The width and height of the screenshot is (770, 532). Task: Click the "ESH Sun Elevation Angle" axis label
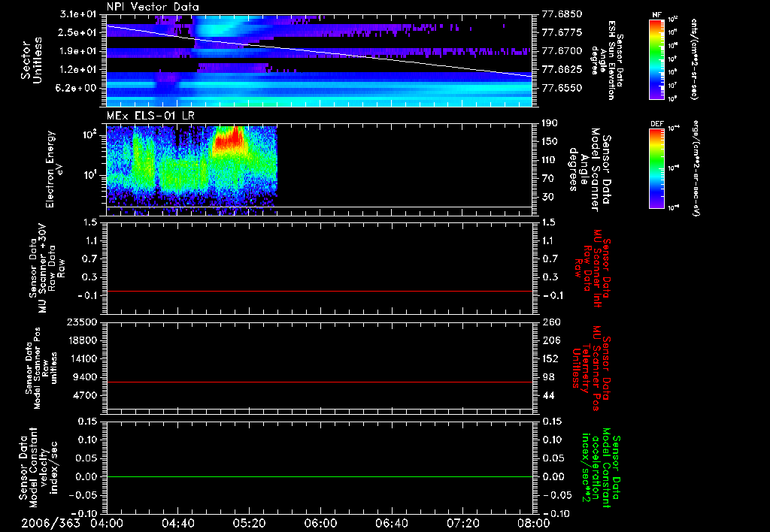tap(607, 60)
